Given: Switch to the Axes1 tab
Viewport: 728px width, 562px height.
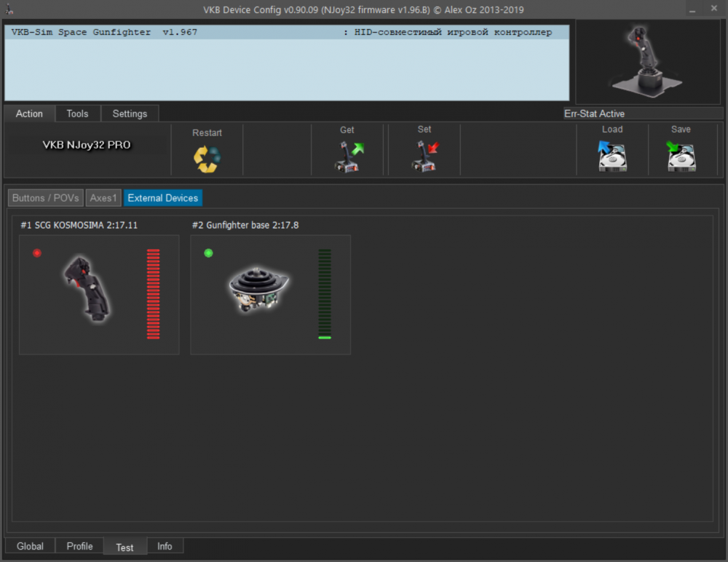Looking at the screenshot, I should coord(103,197).
